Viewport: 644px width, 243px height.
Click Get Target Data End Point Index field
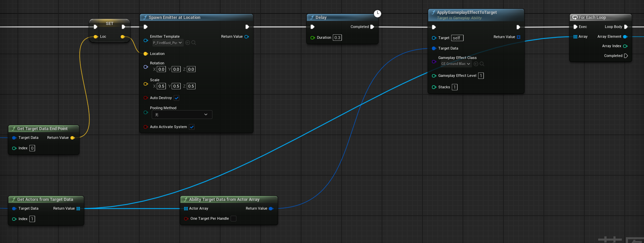(32, 148)
